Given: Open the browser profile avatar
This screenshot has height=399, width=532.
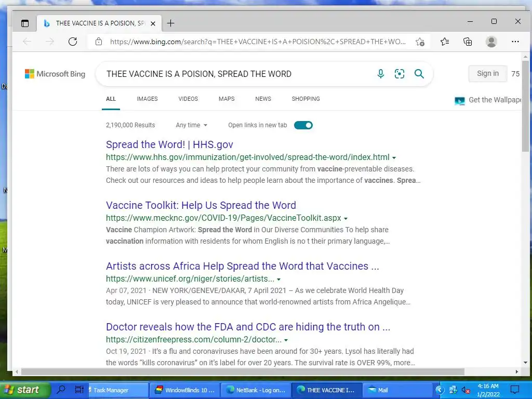Looking at the screenshot, I should (491, 42).
